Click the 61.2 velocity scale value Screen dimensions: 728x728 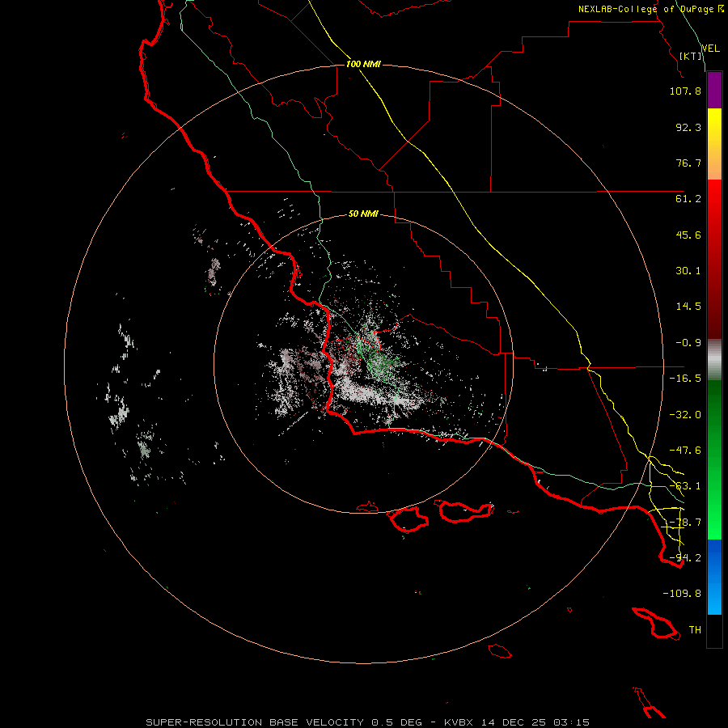(x=688, y=199)
